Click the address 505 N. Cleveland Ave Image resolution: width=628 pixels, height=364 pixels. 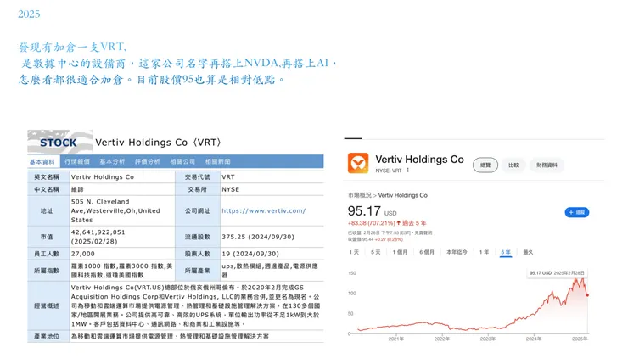point(115,210)
